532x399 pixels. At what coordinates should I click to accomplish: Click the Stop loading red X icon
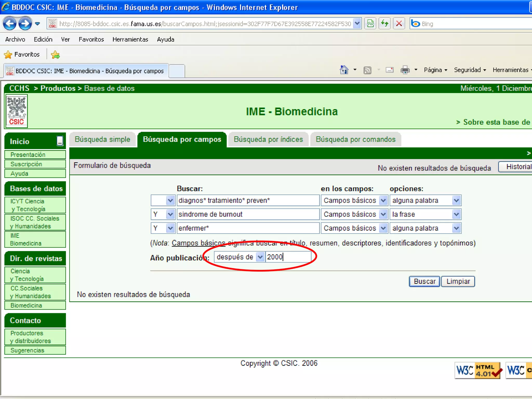(399, 24)
